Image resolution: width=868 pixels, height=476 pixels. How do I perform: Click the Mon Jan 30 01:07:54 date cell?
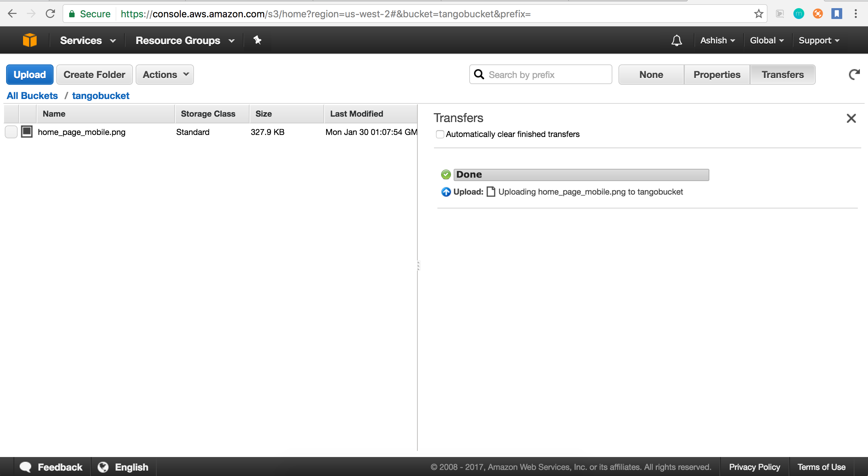point(371,132)
